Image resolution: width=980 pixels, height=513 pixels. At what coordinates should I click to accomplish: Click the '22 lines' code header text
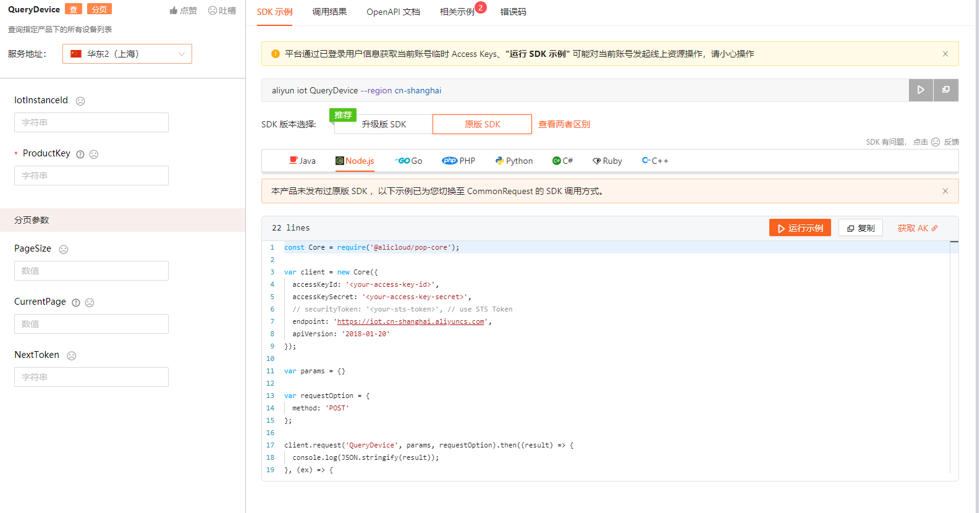point(291,228)
